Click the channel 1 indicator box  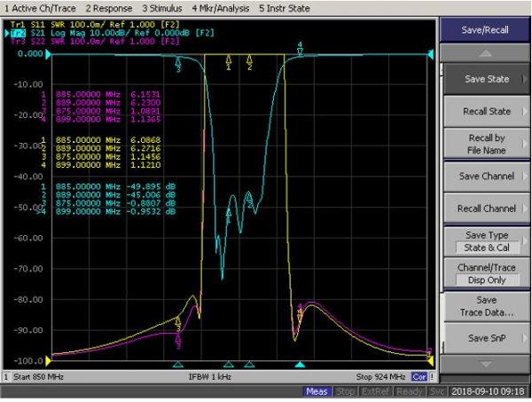pos(6,377)
